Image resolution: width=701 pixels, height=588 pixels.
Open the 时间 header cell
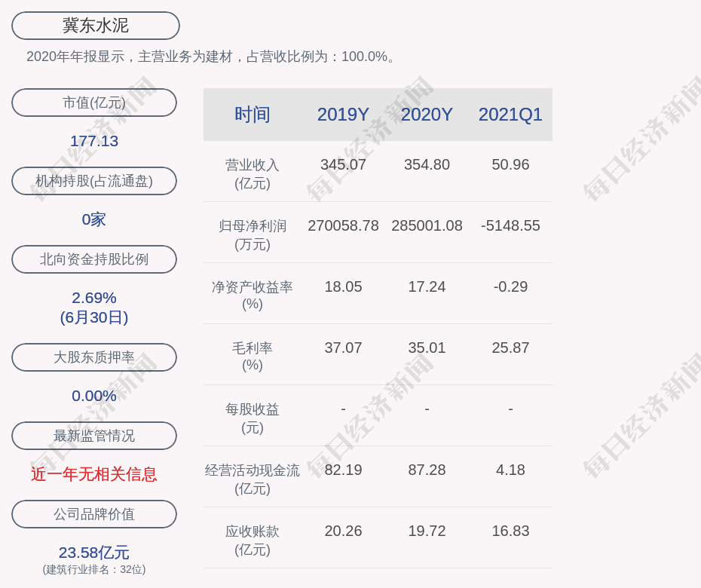[253, 115]
